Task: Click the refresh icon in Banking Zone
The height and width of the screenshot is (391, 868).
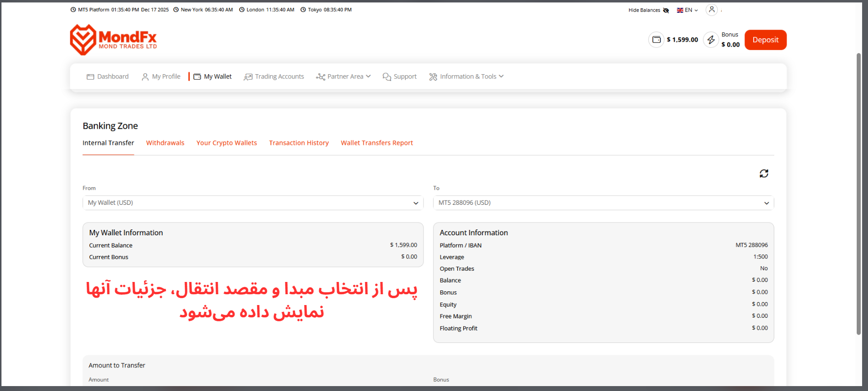Action: click(763, 173)
